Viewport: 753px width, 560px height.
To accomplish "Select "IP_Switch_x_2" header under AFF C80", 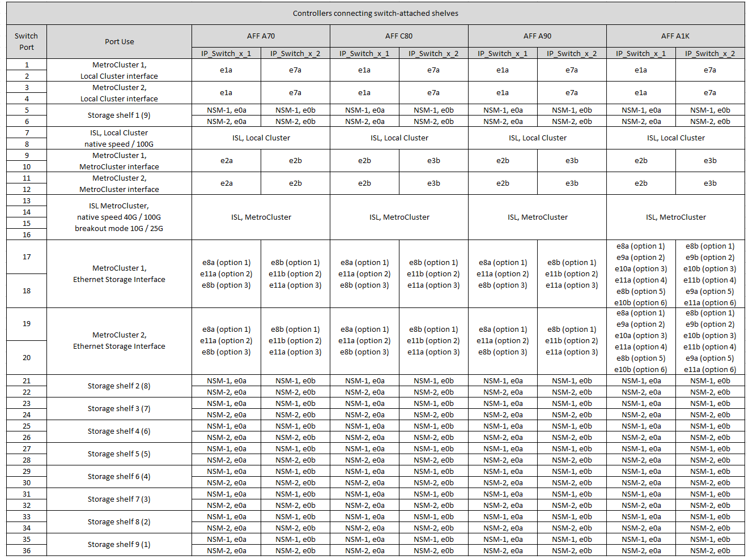I will pyautogui.click(x=433, y=53).
